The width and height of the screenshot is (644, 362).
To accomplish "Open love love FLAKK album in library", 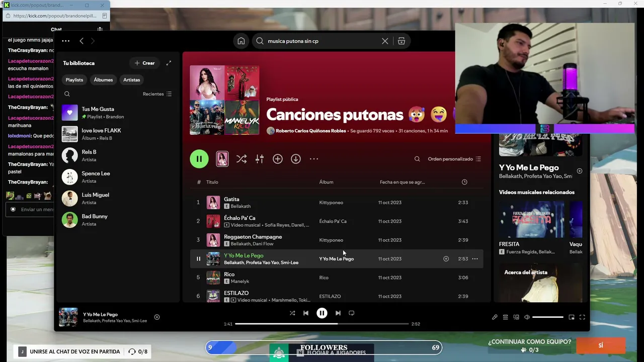I will (x=118, y=134).
